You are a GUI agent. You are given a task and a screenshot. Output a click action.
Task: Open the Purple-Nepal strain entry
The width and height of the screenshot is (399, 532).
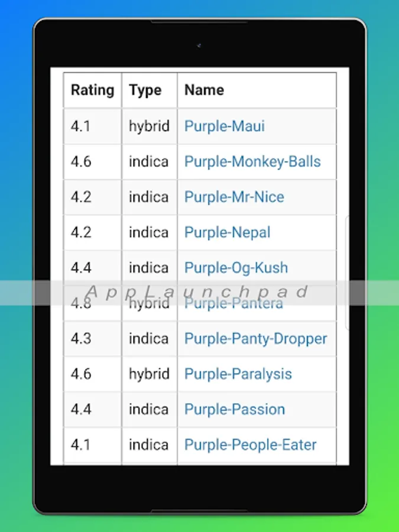[228, 232]
